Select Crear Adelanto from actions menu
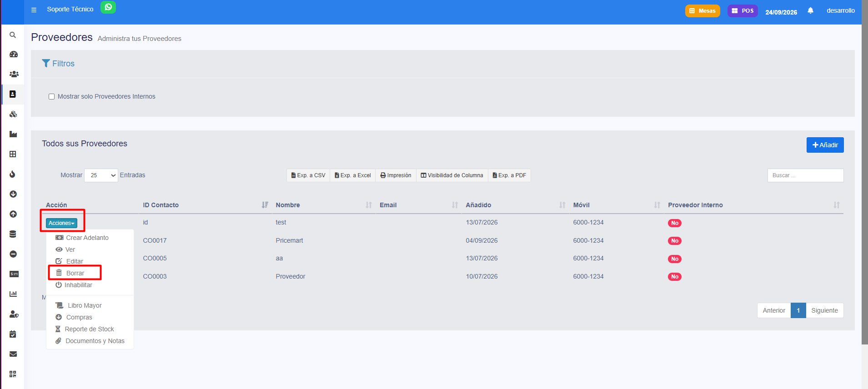Viewport: 868px width, 389px height. click(x=82, y=238)
